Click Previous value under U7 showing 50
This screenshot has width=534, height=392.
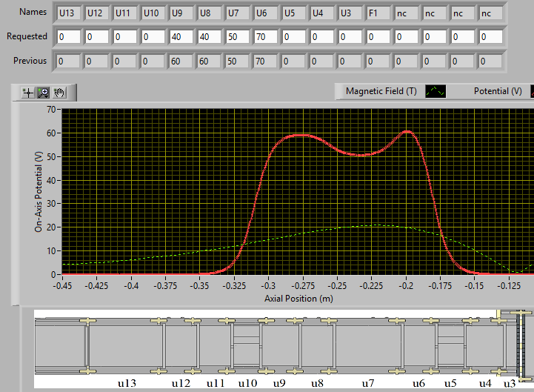[237, 62]
